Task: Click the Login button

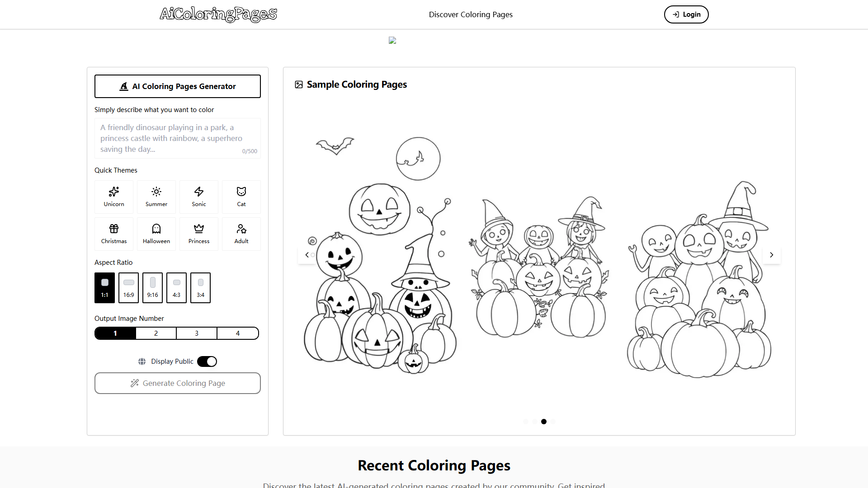Action: (x=686, y=14)
